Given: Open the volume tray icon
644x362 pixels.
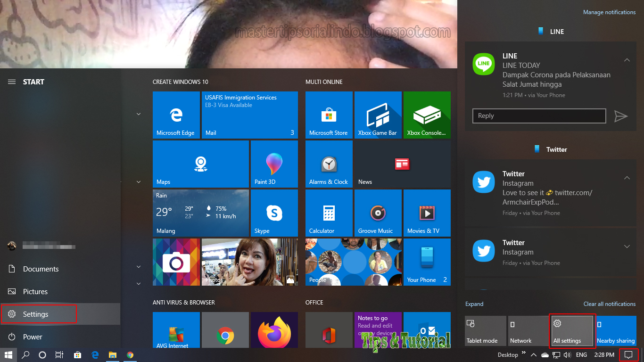Looking at the screenshot, I should coord(567,355).
